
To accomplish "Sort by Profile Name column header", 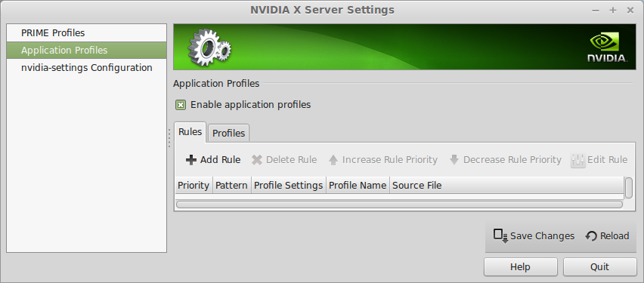I will point(358,186).
